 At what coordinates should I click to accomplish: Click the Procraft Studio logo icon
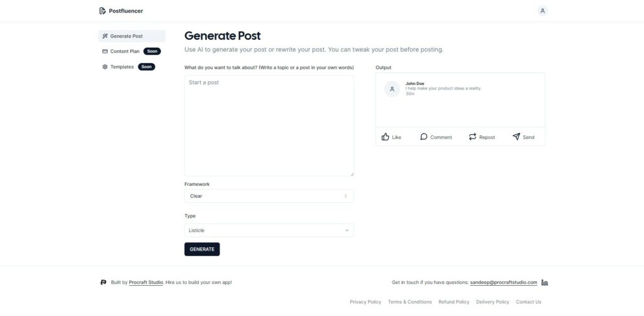(x=104, y=282)
